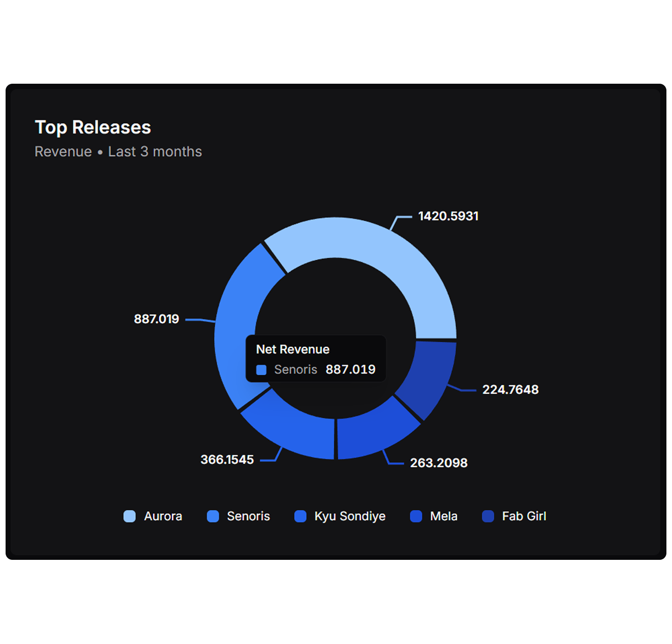Click the Aurora legend color marker
672x644 pixels.
[x=129, y=516]
